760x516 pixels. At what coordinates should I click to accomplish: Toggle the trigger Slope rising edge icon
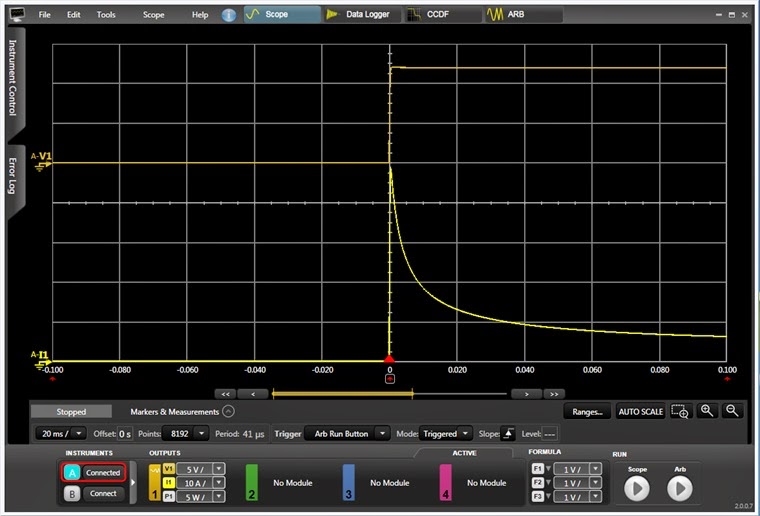click(x=508, y=434)
